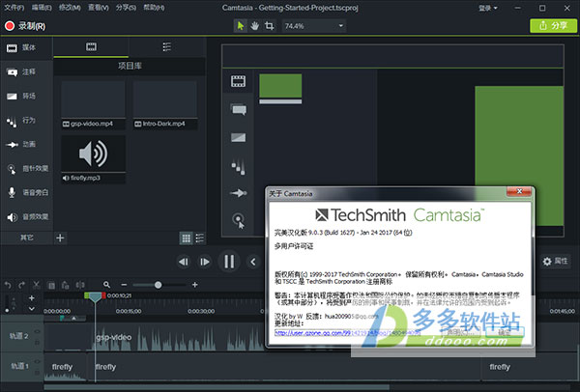Step forward one frame
Image resolution: width=580 pixels, height=392 pixels.
click(x=205, y=262)
